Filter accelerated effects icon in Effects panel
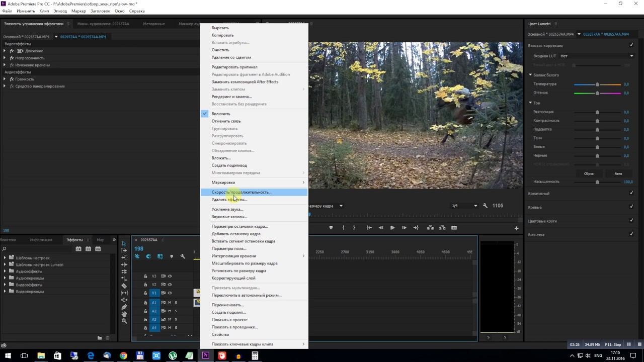 point(78,249)
